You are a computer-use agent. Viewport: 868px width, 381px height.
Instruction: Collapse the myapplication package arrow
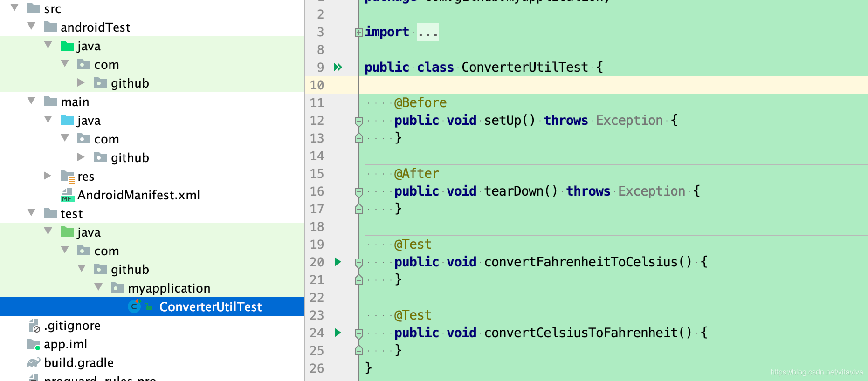click(99, 287)
